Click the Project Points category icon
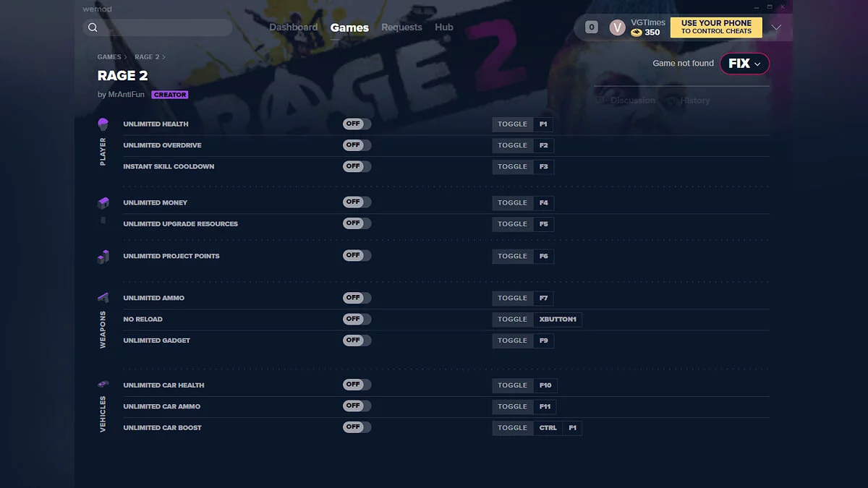 tap(102, 256)
